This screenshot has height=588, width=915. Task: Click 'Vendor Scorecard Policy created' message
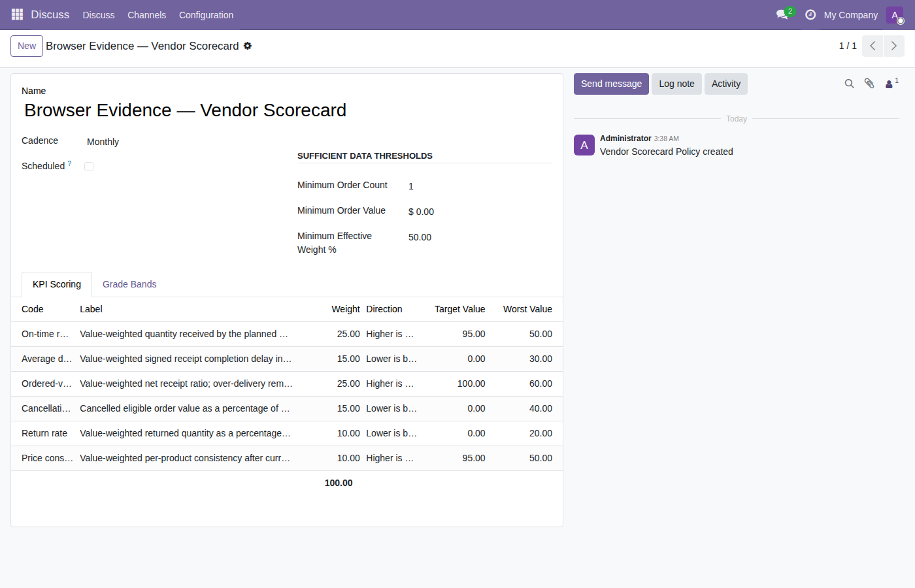click(667, 152)
